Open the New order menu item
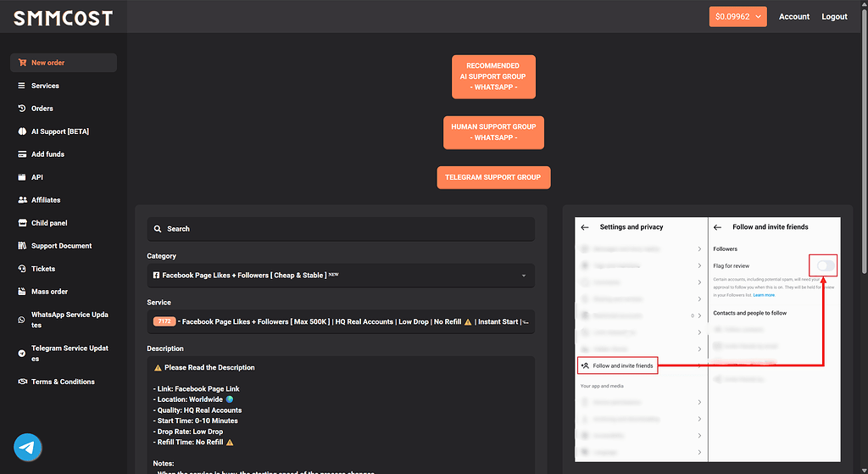The image size is (868, 474). [x=64, y=63]
